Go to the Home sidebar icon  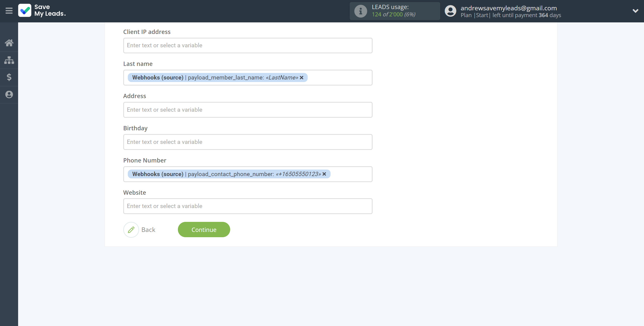pyautogui.click(x=9, y=43)
